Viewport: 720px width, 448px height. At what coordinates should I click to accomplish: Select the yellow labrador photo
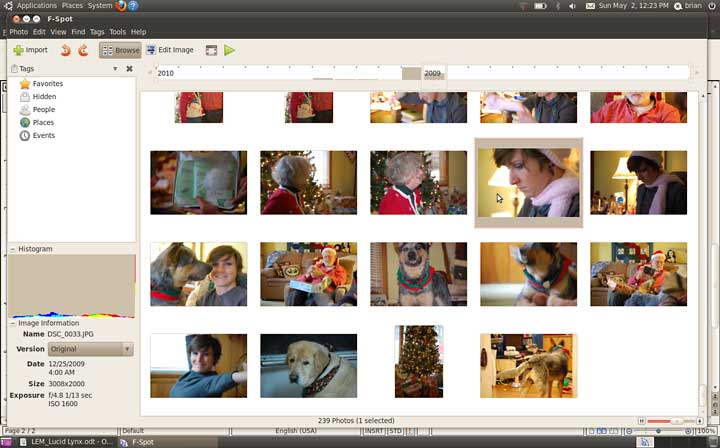tap(309, 366)
